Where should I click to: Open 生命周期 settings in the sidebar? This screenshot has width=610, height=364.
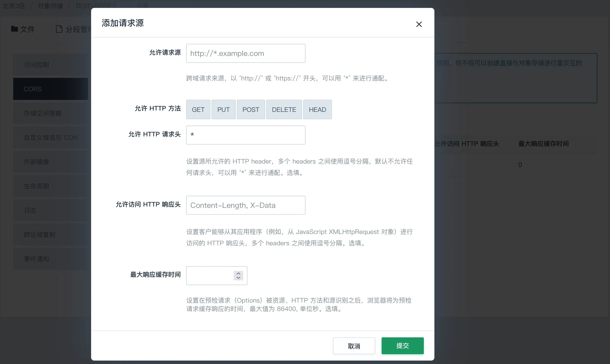click(50, 186)
